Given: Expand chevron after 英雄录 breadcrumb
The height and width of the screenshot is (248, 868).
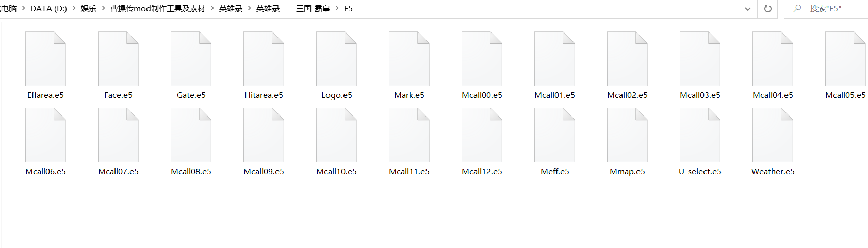Looking at the screenshot, I should [250, 8].
